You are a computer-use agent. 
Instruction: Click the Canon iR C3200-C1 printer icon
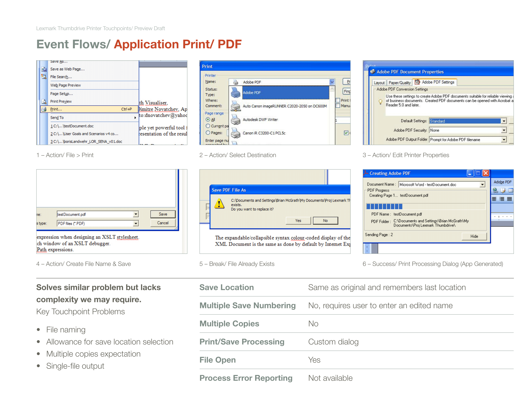pos(236,133)
